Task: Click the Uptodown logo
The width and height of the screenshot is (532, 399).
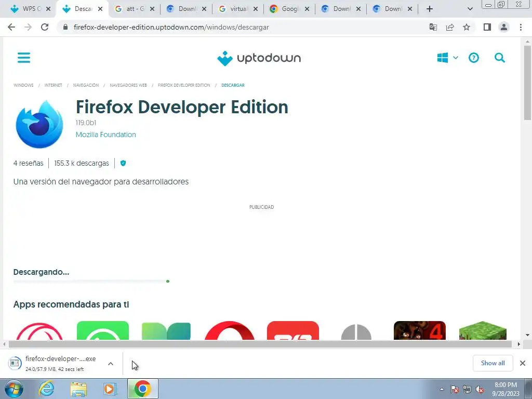Action: click(259, 58)
